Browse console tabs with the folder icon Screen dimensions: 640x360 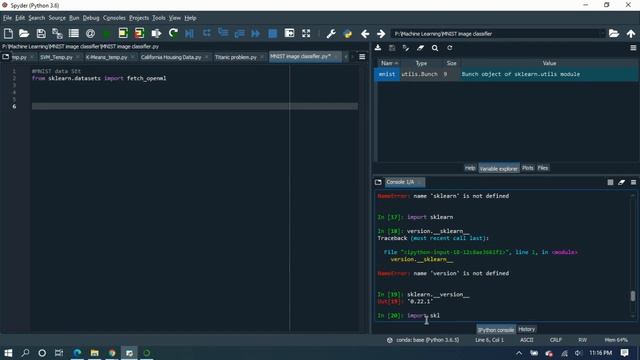click(378, 182)
